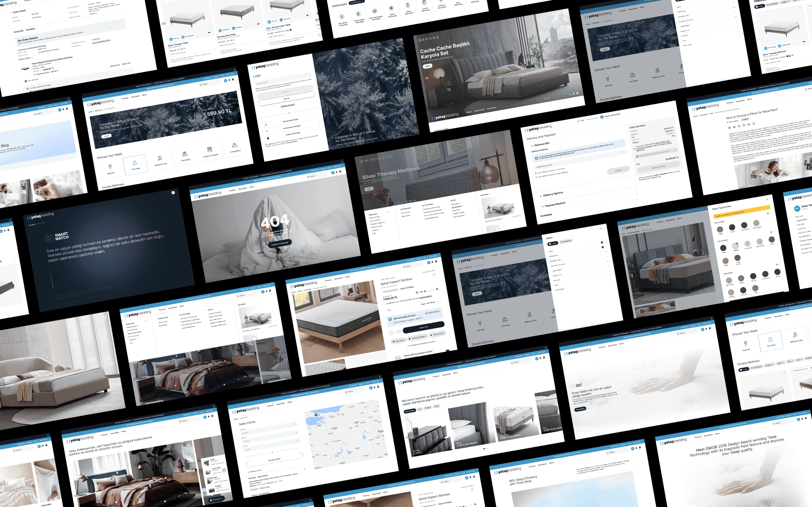Click the Add Assembly Service wrench icon
Screen dimensions: 812x507
tap(390, 319)
